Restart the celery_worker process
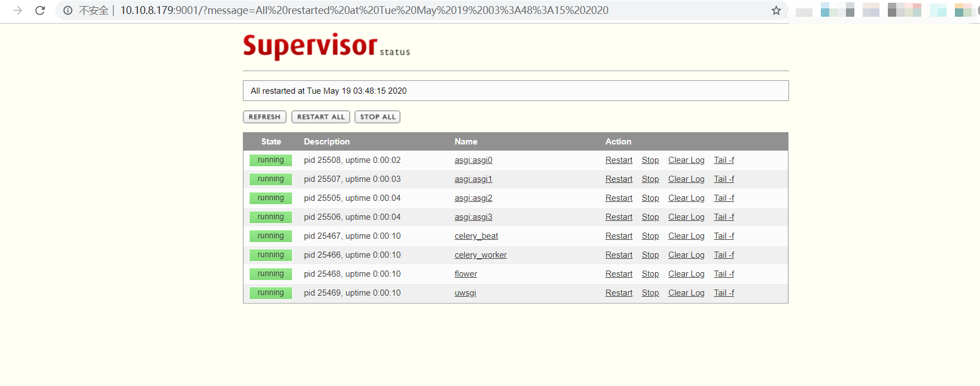The height and width of the screenshot is (386, 980). point(619,255)
